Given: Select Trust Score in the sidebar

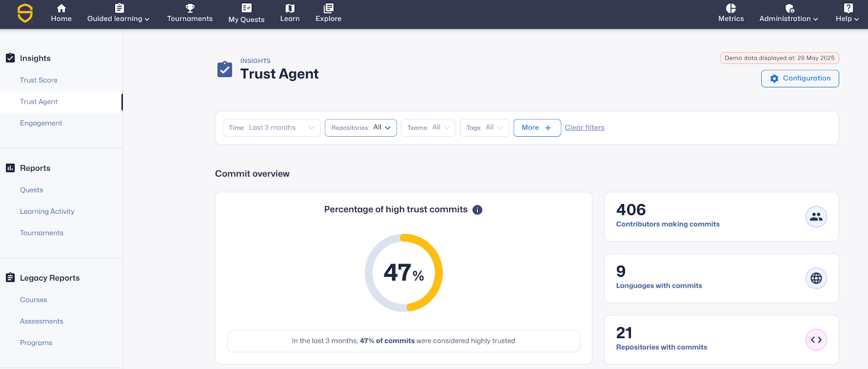Looking at the screenshot, I should click(x=39, y=80).
